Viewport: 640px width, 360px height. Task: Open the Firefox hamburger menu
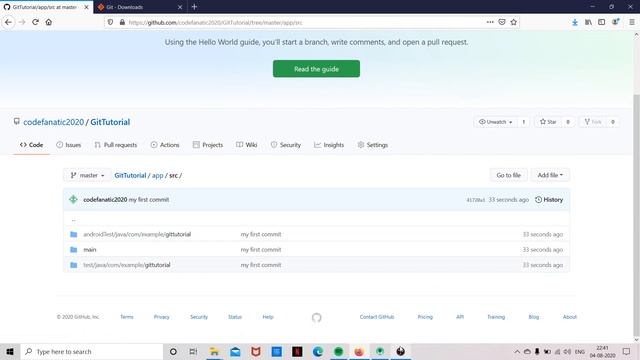click(x=632, y=22)
